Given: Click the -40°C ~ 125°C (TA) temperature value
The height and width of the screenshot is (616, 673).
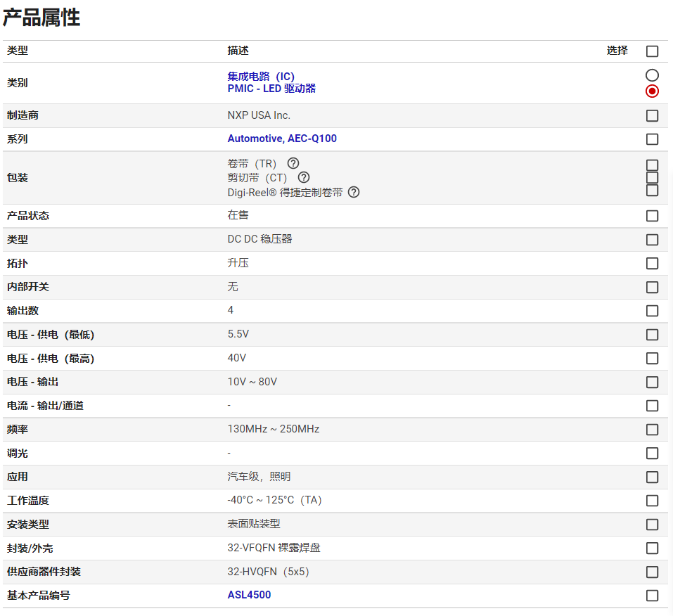Looking at the screenshot, I should [275, 500].
